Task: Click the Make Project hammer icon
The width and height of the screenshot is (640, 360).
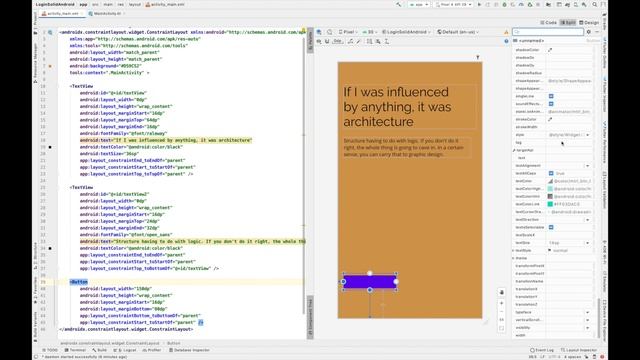Action: coord(398,4)
